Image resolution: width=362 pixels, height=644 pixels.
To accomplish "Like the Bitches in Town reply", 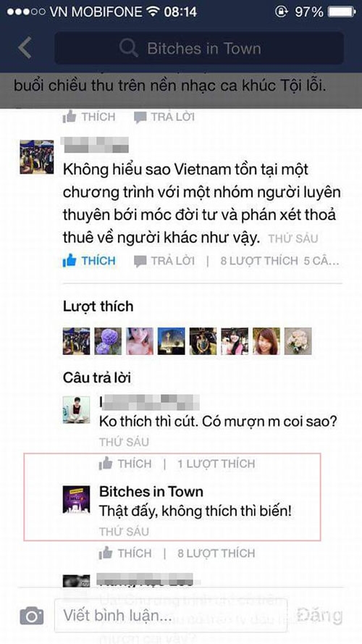I will point(125,553).
